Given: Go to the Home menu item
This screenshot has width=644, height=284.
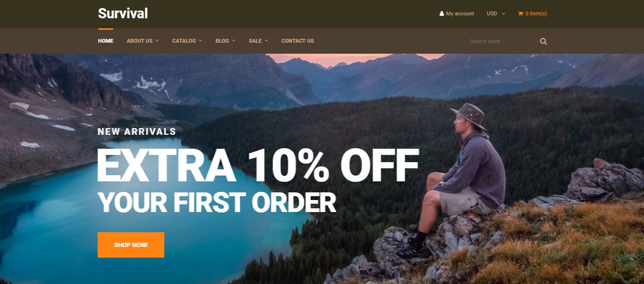Looking at the screenshot, I should pos(105,41).
